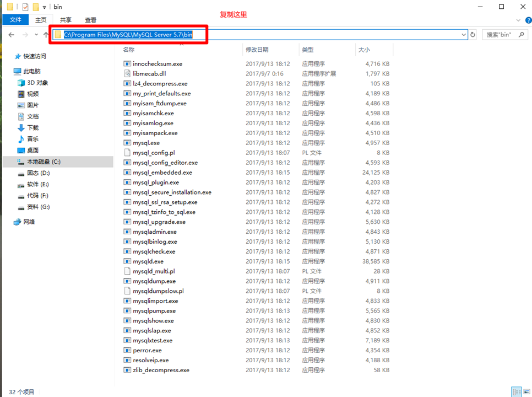Select the mysql_embedded.exe file name
The image size is (532, 397).
point(162,173)
